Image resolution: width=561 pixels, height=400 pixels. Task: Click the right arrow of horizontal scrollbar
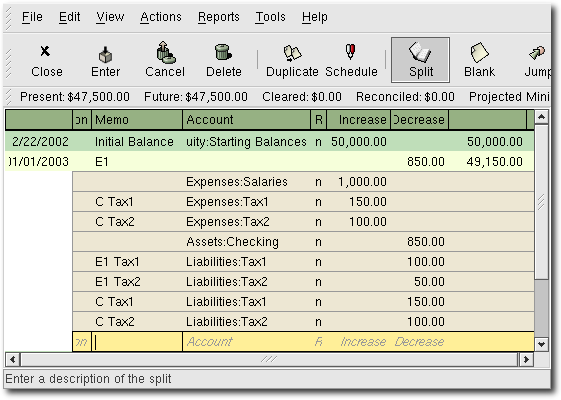pos(526,359)
